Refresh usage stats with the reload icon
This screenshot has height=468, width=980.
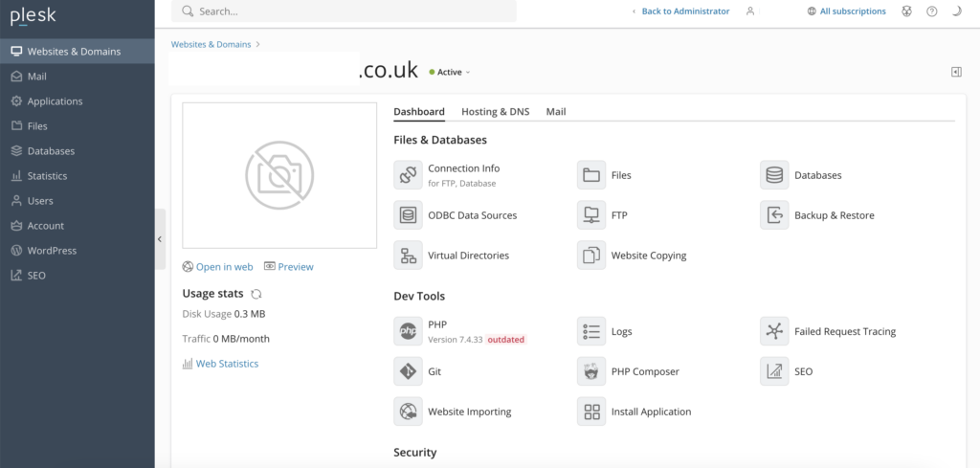point(256,294)
